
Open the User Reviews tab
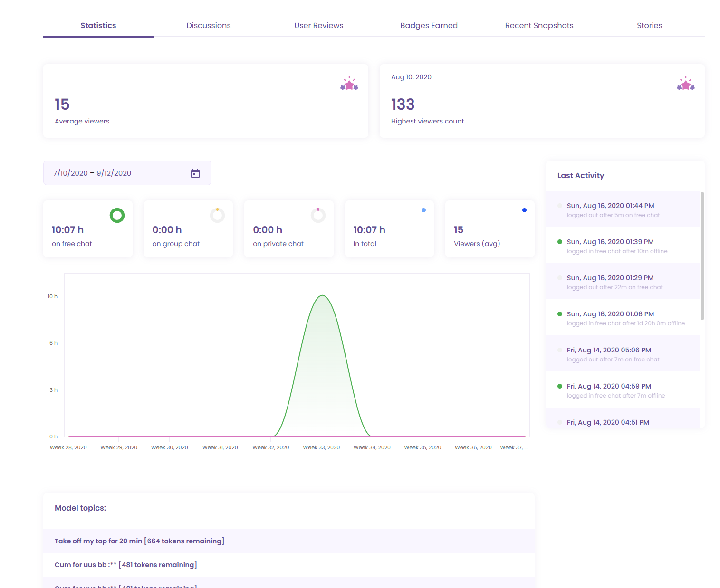[x=319, y=26]
